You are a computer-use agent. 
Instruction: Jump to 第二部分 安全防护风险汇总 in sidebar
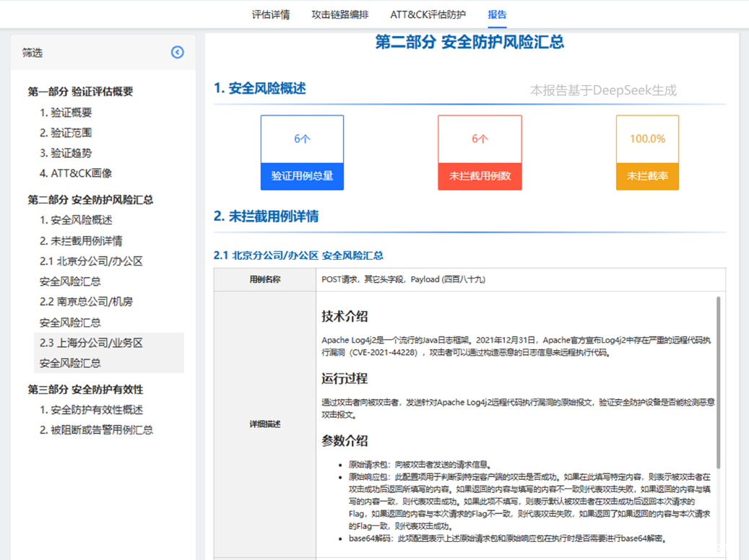tap(90, 200)
